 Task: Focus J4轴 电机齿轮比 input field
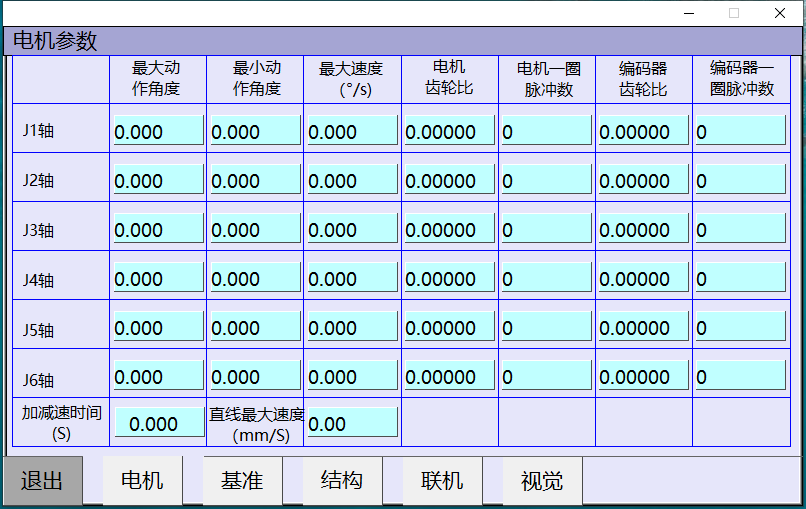click(x=449, y=278)
